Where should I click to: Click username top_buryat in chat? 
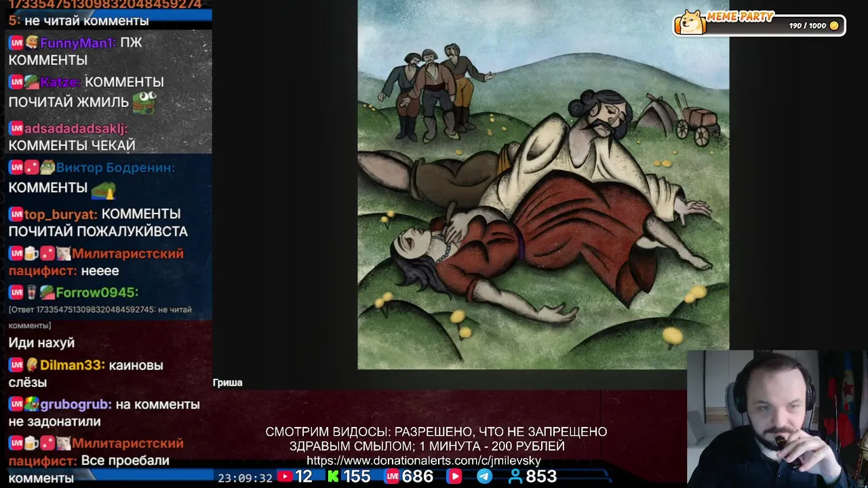tap(61, 215)
